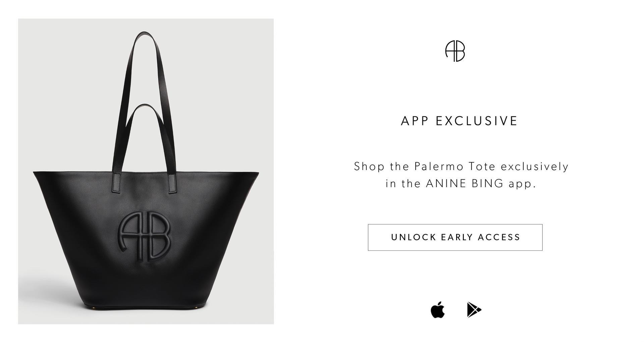Click the Unlock Early Access button
644x342 pixels.
[455, 237]
